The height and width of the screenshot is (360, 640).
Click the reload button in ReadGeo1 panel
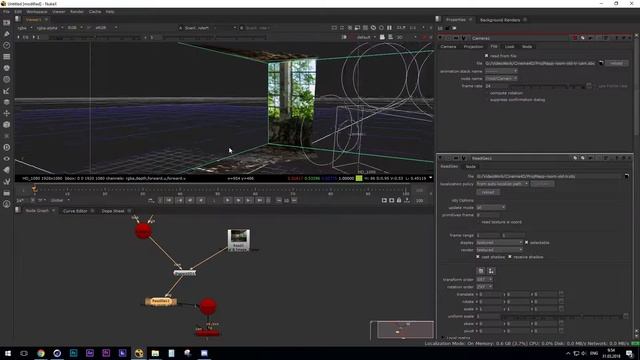(x=488, y=192)
